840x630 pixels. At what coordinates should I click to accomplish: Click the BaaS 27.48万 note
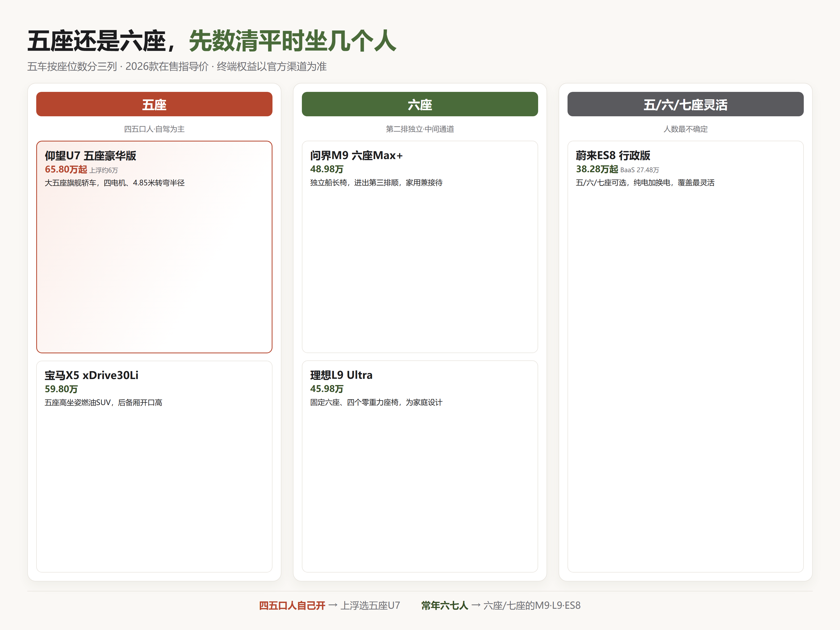(x=640, y=170)
